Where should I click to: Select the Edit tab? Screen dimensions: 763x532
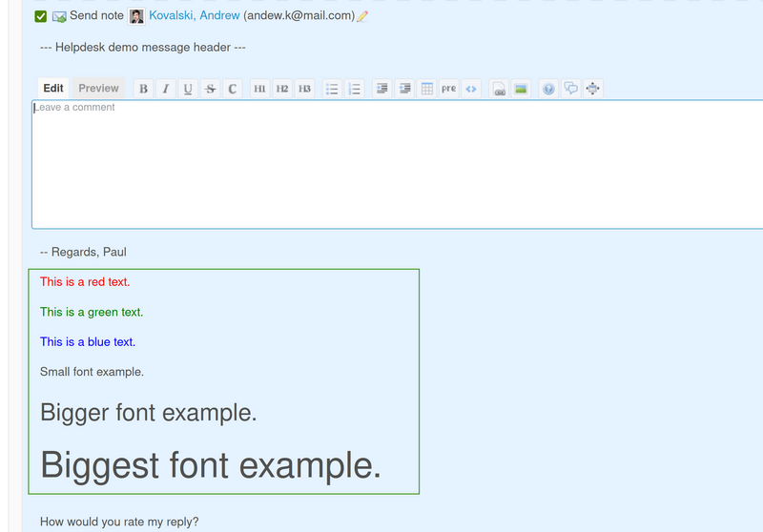(53, 89)
